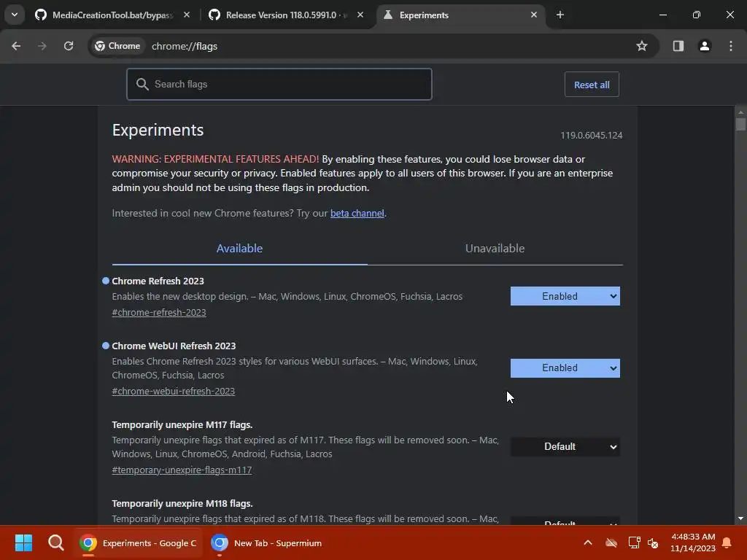Open the unexpire M117 flags Default dropdown
This screenshot has height=560, width=747.
[565, 447]
